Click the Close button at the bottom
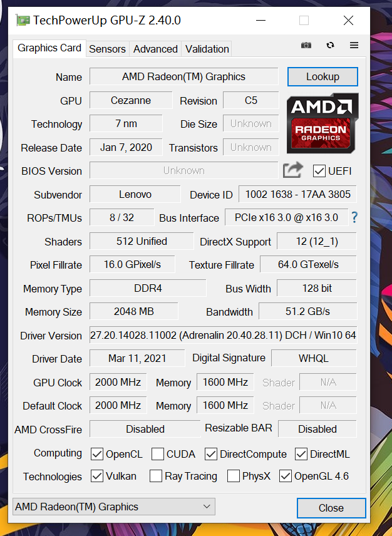 (331, 508)
